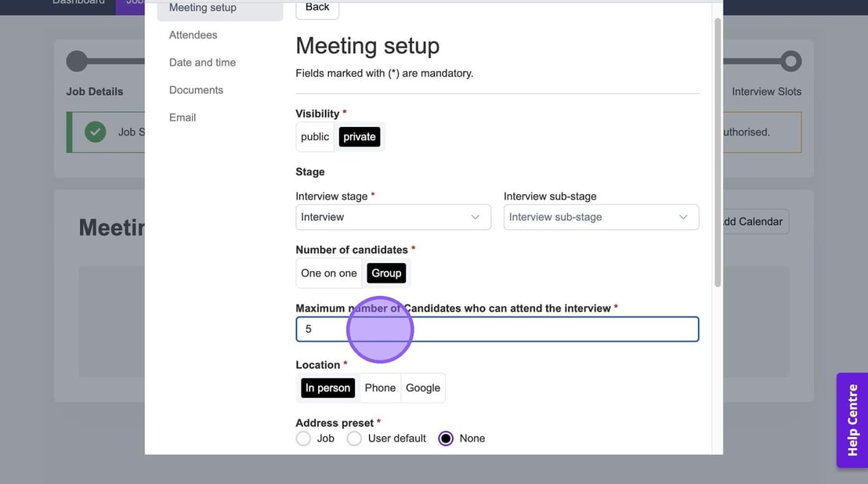The height and width of the screenshot is (484, 868).
Task: Expand the Interview sub-stage dropdown
Action: tap(600, 217)
